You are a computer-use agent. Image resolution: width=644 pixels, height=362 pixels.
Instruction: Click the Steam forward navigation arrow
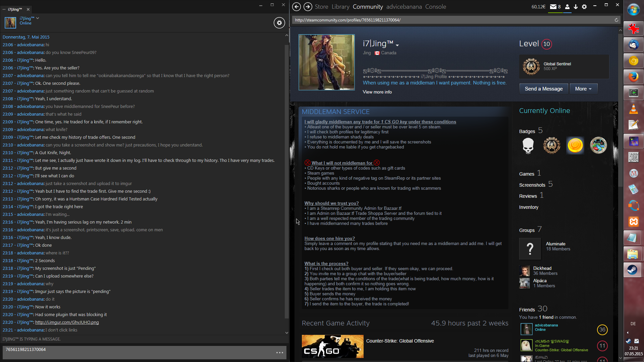[308, 7]
